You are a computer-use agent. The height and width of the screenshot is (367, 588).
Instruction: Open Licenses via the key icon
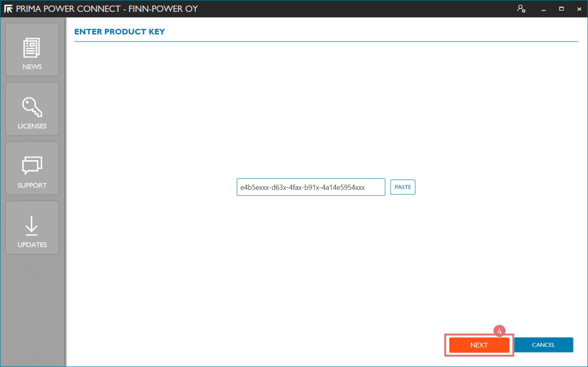point(32,107)
